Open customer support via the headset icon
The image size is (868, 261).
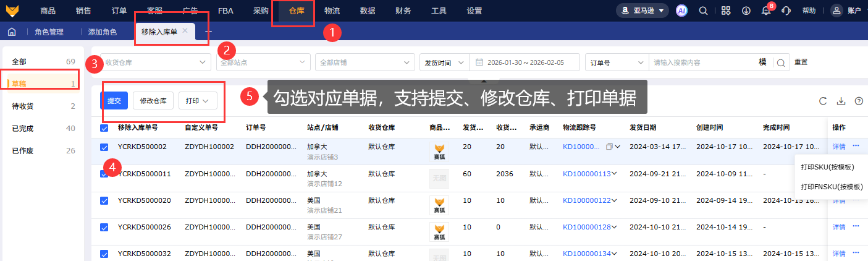[786, 11]
